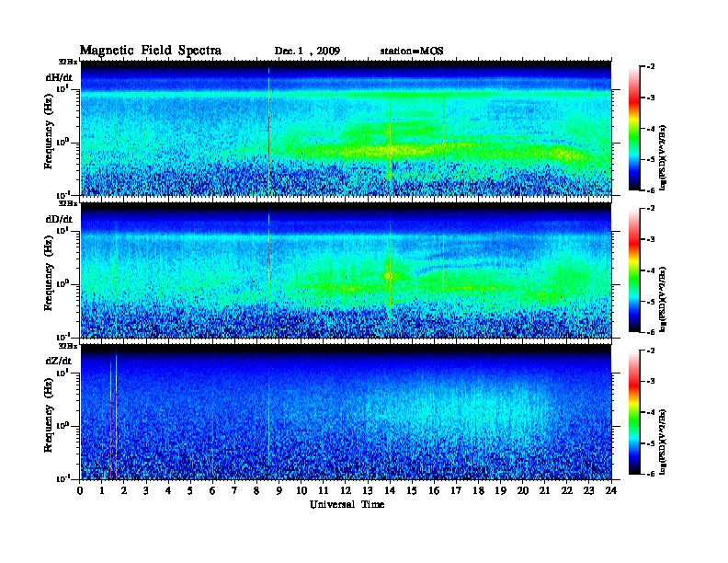Click hour 21 on the time axis

(x=544, y=491)
